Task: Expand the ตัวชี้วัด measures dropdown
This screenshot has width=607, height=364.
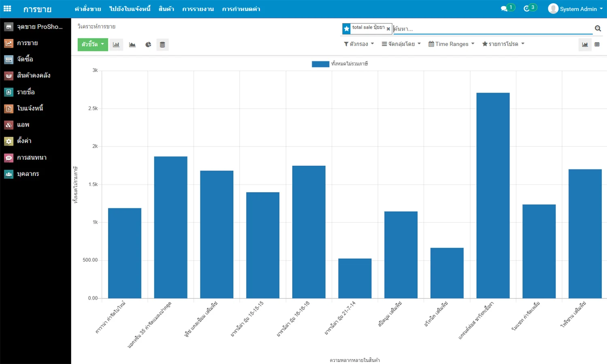Action: coord(93,44)
